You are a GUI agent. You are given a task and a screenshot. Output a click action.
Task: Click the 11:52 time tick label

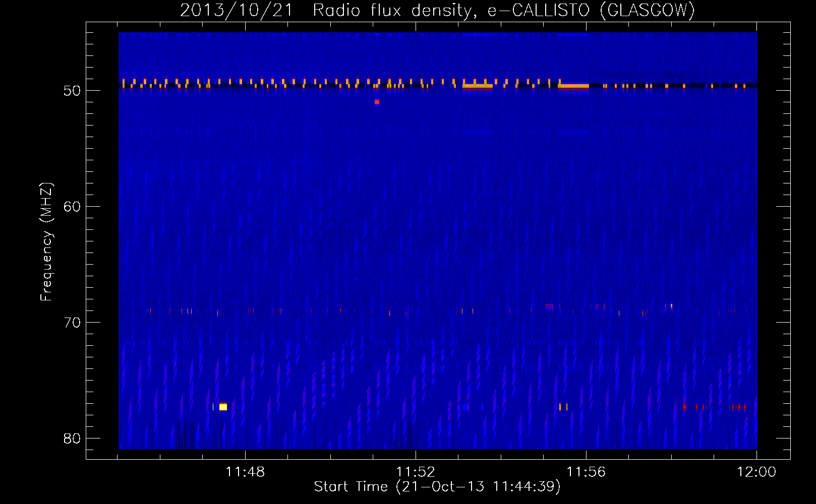coord(416,472)
